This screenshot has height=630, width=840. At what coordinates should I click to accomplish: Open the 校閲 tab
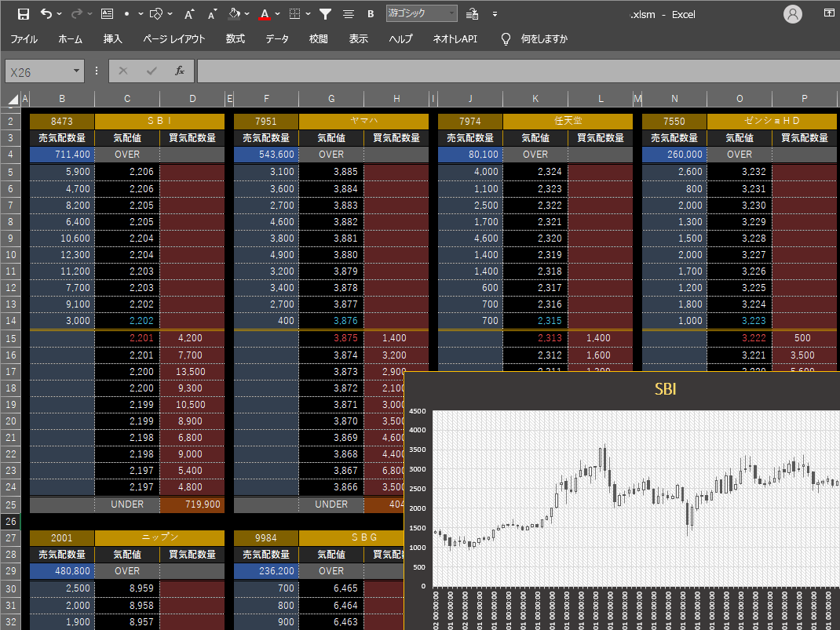point(319,38)
